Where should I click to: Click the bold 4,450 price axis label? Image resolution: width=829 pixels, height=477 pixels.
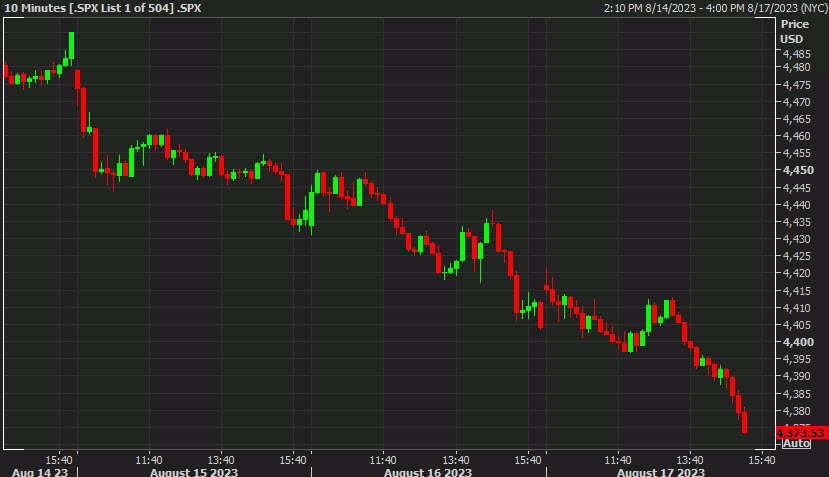797,170
